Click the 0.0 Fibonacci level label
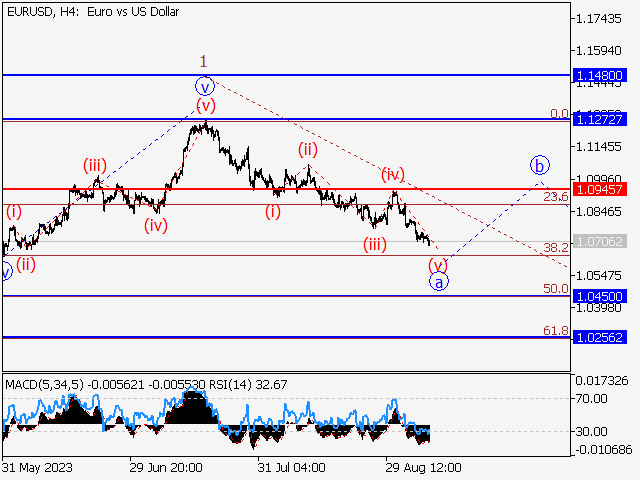The height and width of the screenshot is (480, 640). tap(559, 113)
